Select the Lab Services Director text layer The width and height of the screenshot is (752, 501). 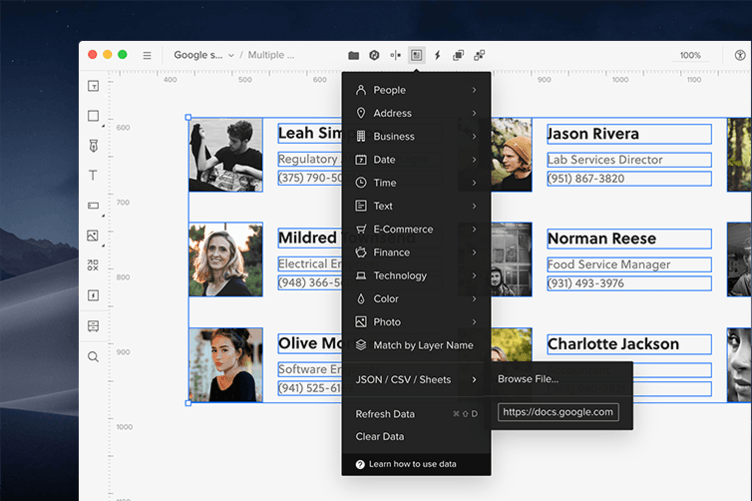[x=629, y=160]
